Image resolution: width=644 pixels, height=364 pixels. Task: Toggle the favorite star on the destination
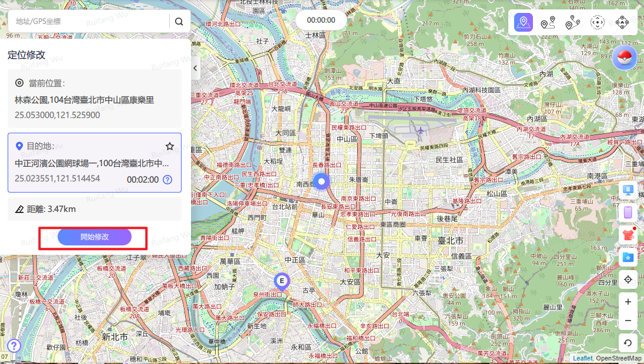click(x=170, y=146)
